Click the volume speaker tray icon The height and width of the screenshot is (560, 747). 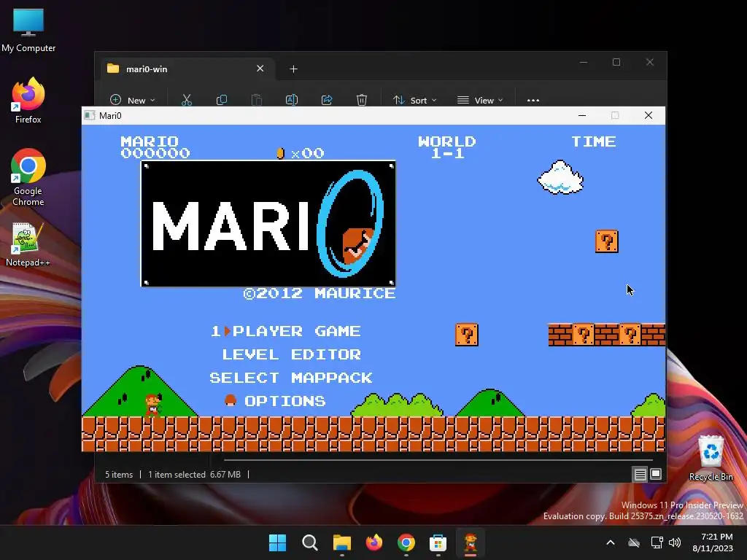pos(675,542)
